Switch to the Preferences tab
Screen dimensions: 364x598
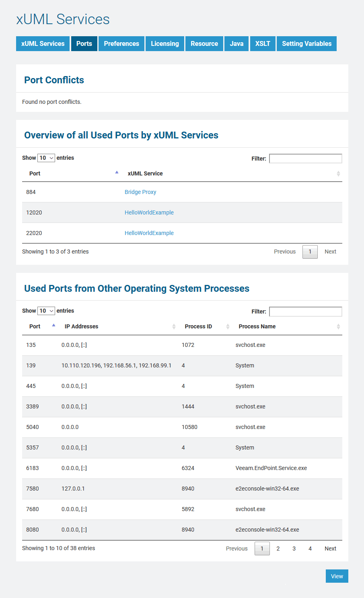pos(121,43)
